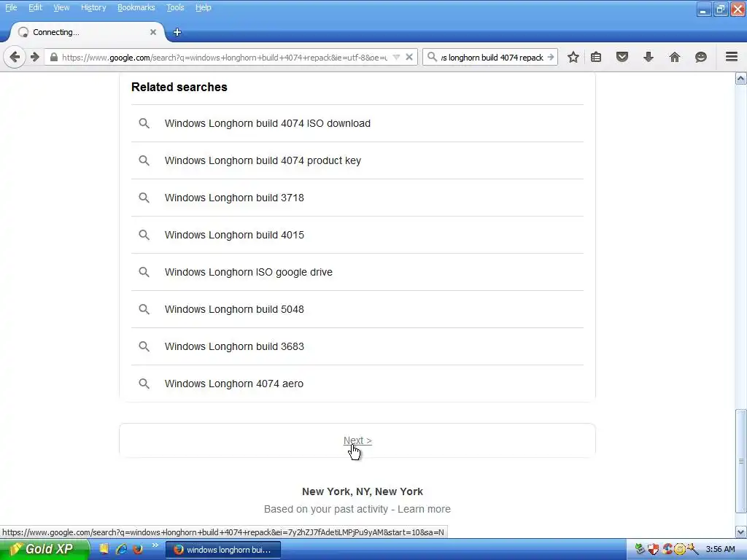Stop loading the page with X button
This screenshot has height=560, width=747.
pos(409,57)
